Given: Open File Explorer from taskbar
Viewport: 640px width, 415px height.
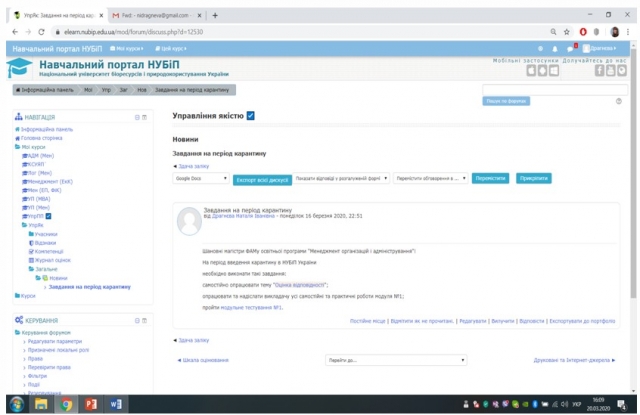Looking at the screenshot, I should click(x=41, y=404).
